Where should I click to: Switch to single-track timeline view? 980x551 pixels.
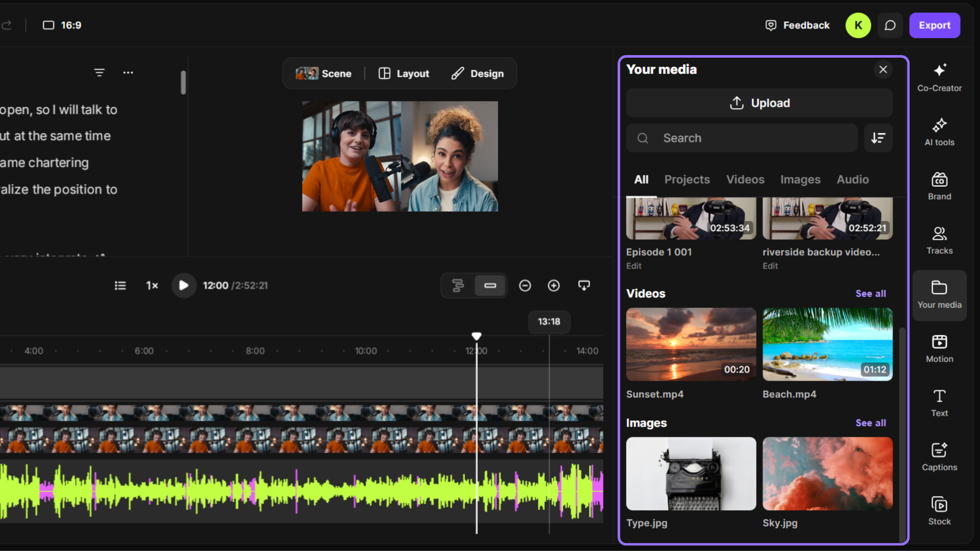tap(490, 286)
